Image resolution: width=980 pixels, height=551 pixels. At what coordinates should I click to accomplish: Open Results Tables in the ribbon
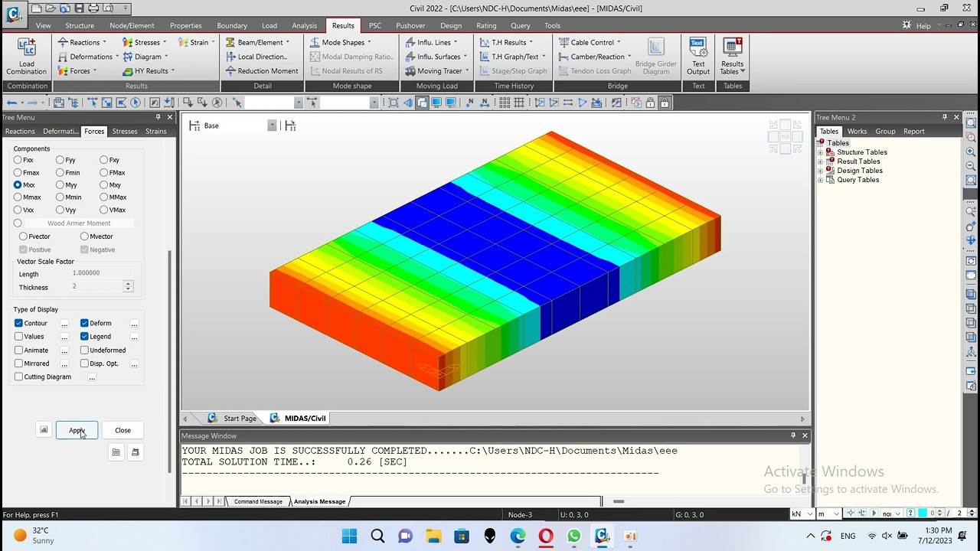733,57
